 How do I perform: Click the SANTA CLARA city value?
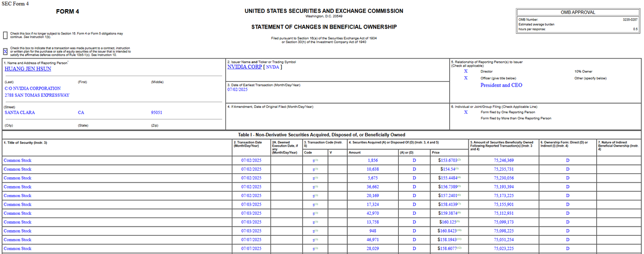pos(19,113)
